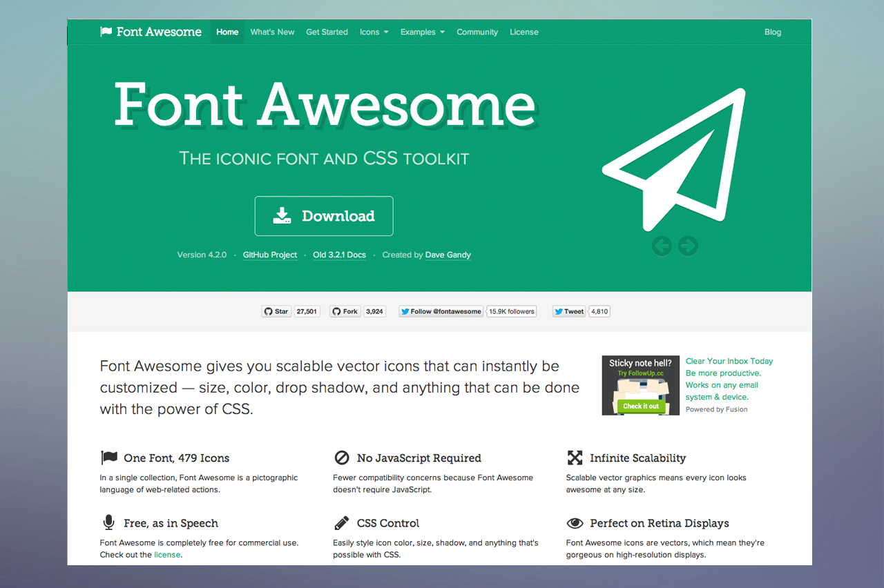The image size is (884, 588).
Task: Go to previous carousel slide arrow
Action: pyautogui.click(x=662, y=246)
